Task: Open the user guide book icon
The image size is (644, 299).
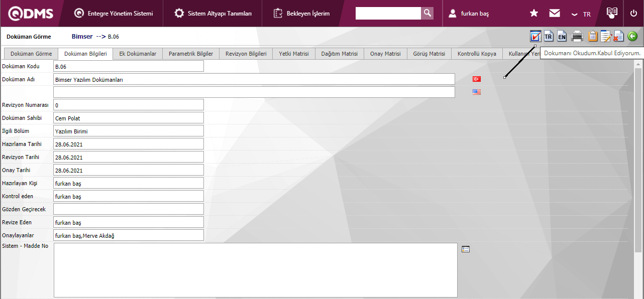Action: pyautogui.click(x=611, y=13)
